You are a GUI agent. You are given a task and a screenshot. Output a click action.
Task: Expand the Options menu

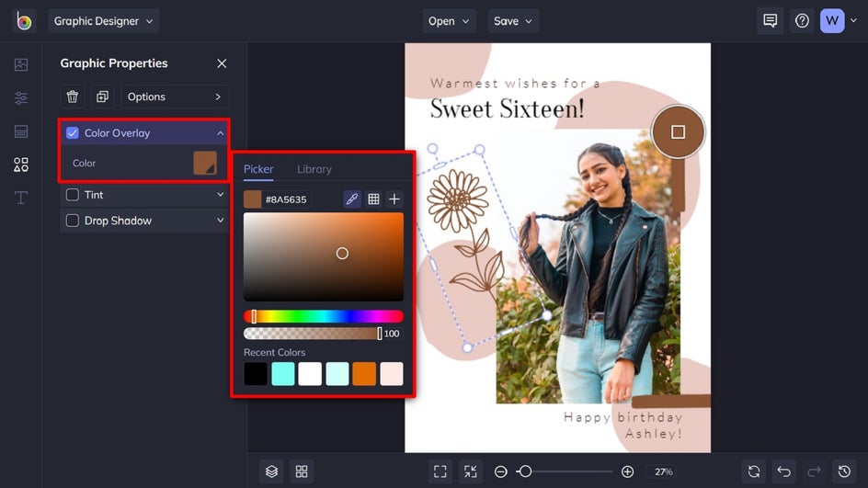click(x=175, y=96)
